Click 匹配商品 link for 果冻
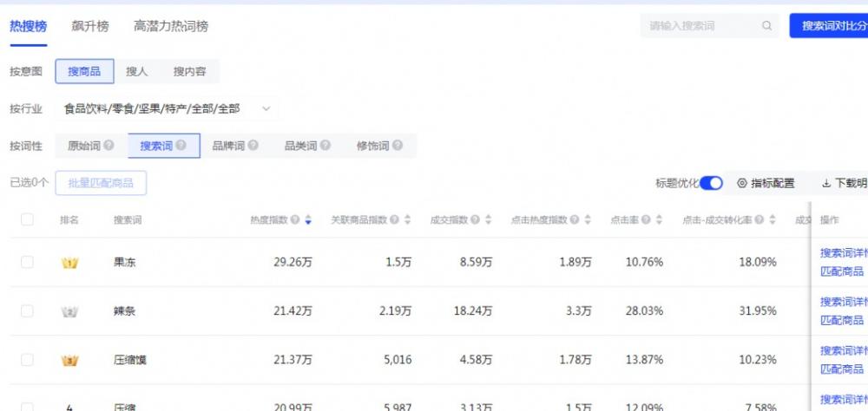 [842, 271]
